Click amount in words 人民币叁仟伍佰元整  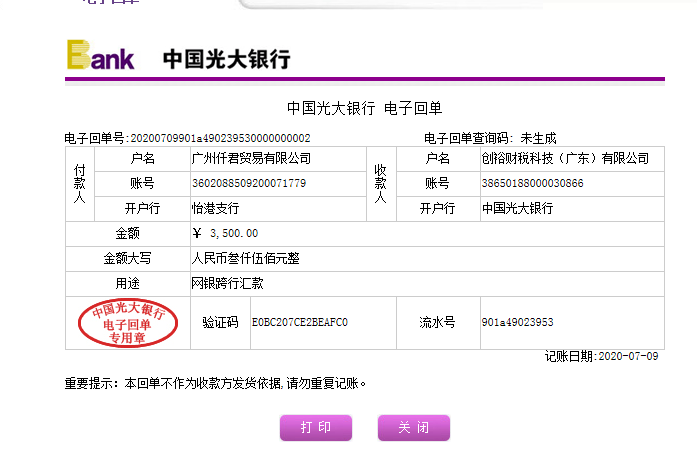(x=245, y=258)
